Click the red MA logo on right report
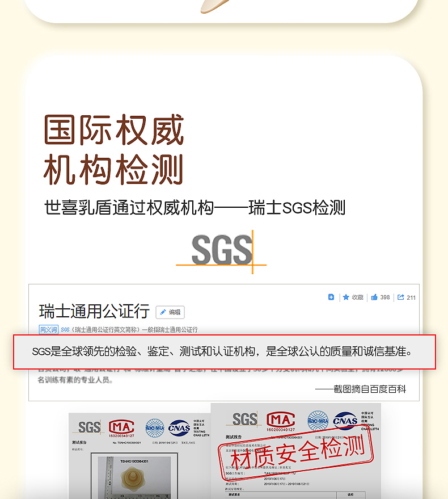The height and width of the screenshot is (499, 448). tap(281, 421)
